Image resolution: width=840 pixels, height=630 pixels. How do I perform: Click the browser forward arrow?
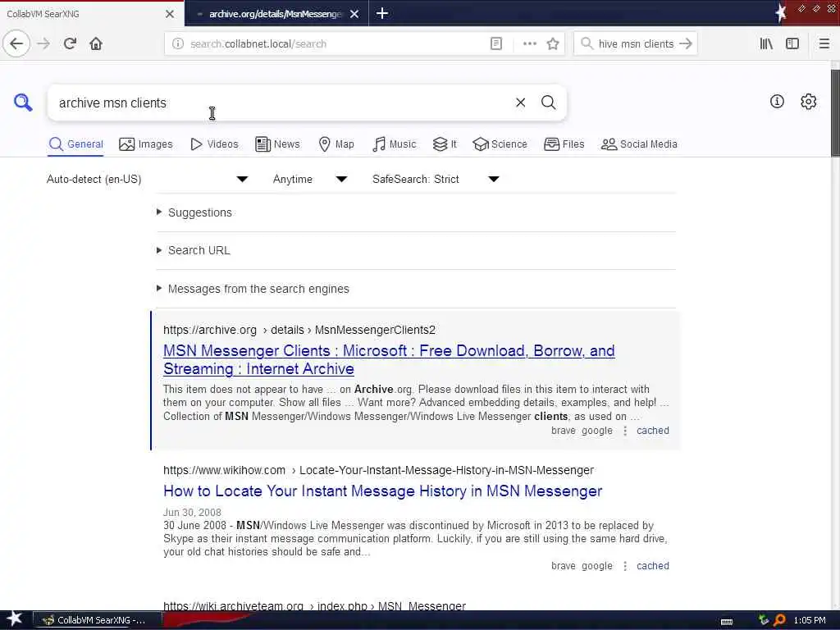(43, 44)
